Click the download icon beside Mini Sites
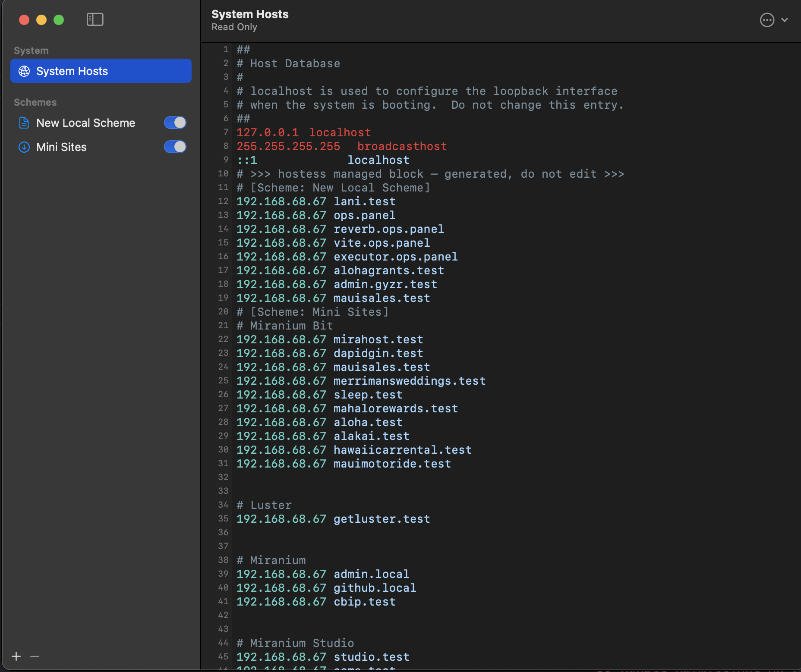This screenshot has height=672, width=801. [x=24, y=147]
